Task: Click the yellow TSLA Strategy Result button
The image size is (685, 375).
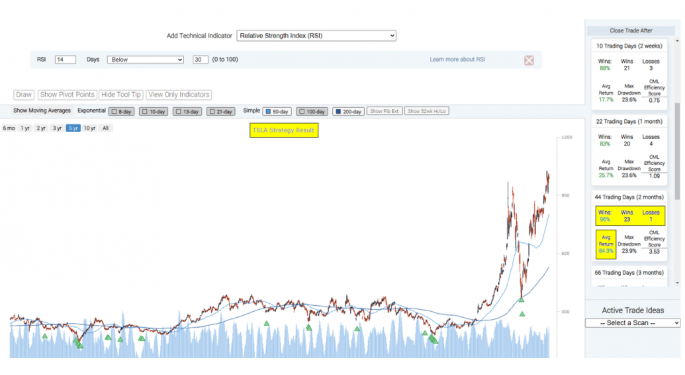Action: tap(284, 130)
